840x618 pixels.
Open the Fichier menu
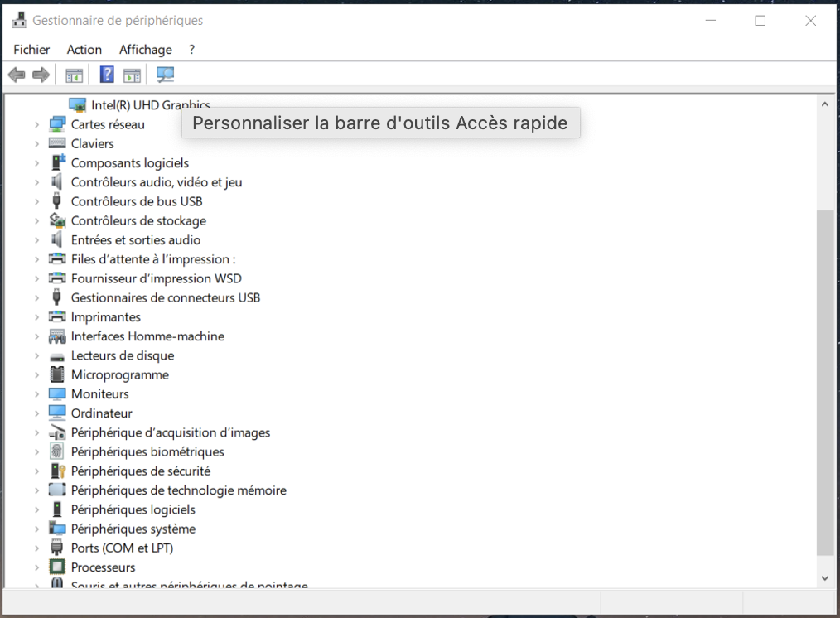point(31,50)
